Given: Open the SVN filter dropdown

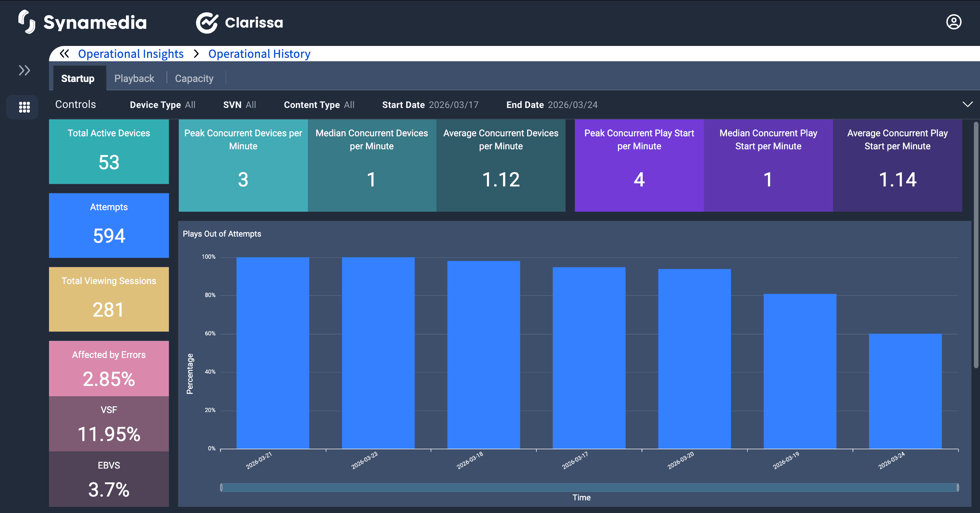Looking at the screenshot, I should pos(240,105).
